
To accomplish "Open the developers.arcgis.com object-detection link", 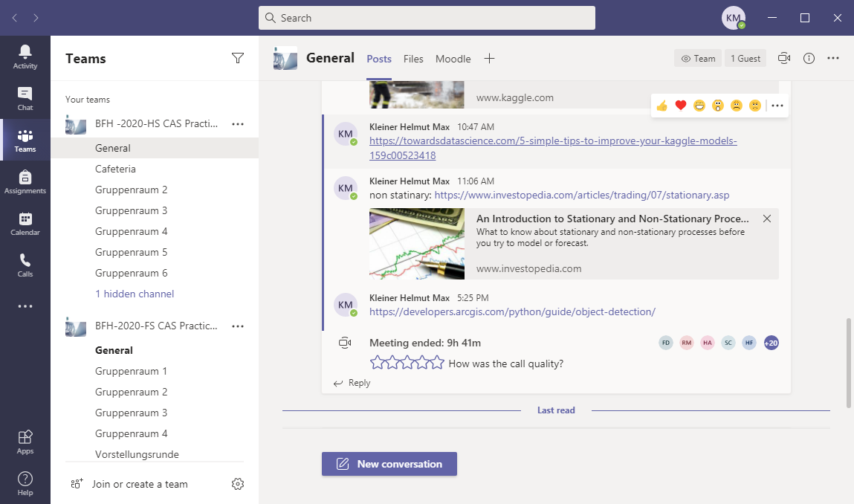I will point(512,311).
